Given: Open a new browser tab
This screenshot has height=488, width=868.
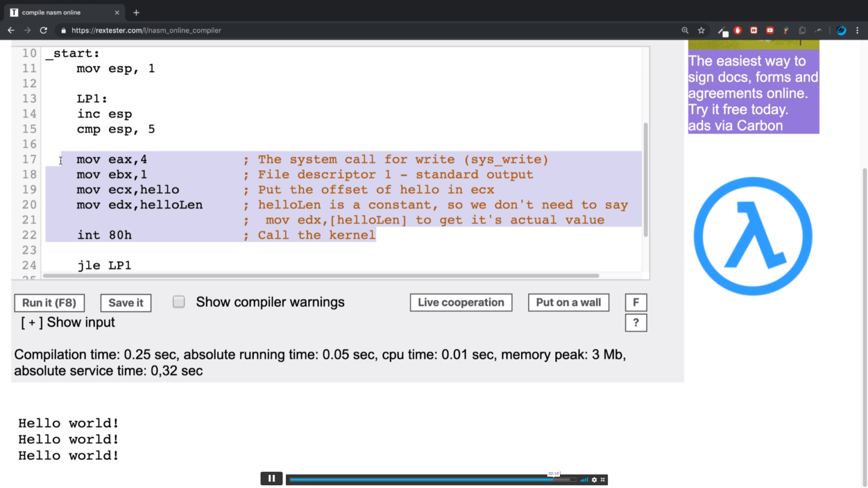Looking at the screenshot, I should point(136,12).
